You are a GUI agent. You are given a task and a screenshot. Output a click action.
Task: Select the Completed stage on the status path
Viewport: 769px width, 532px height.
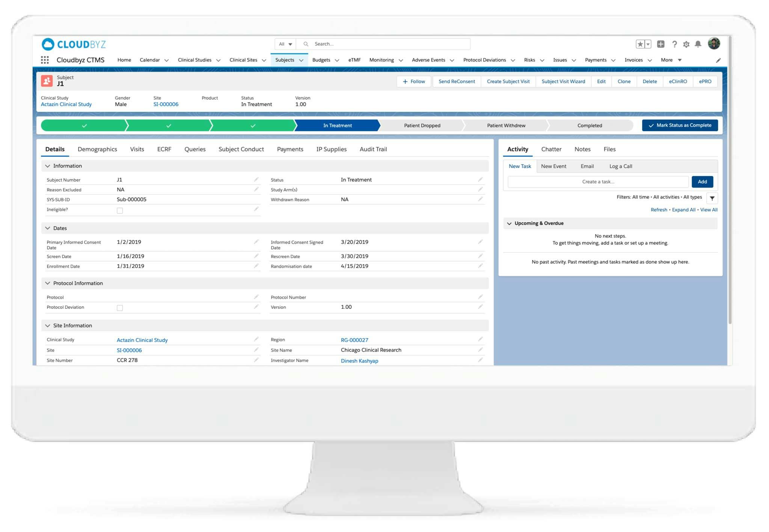(x=589, y=125)
